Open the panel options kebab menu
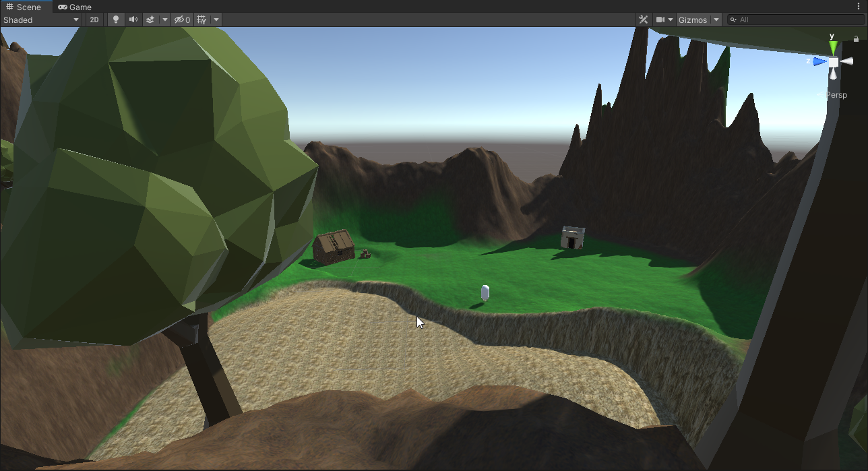868x471 pixels. tap(859, 6)
